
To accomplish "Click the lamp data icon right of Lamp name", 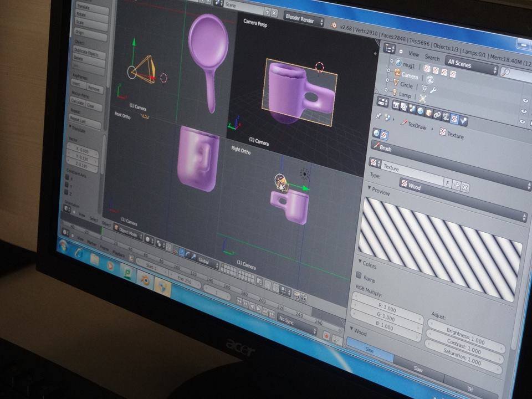I will [x=422, y=99].
